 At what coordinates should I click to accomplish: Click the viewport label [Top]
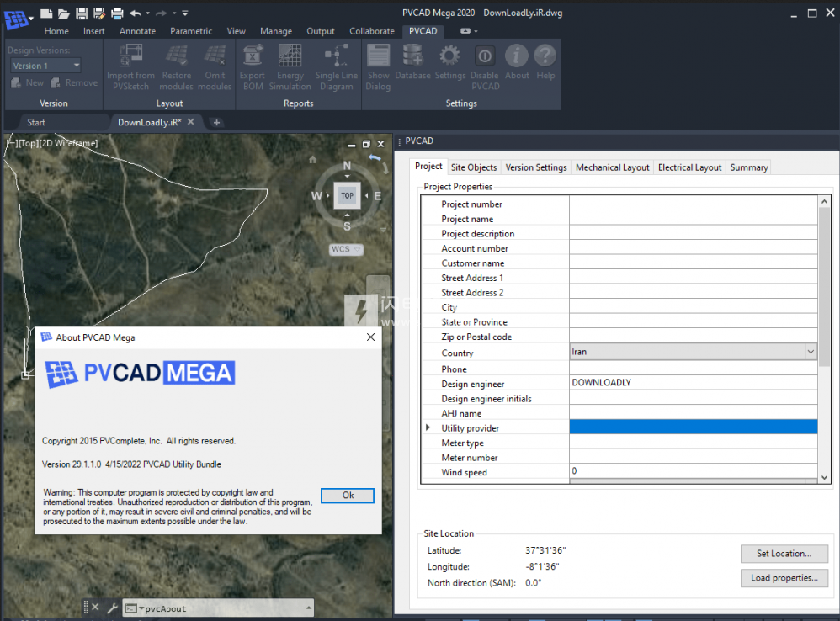28,143
